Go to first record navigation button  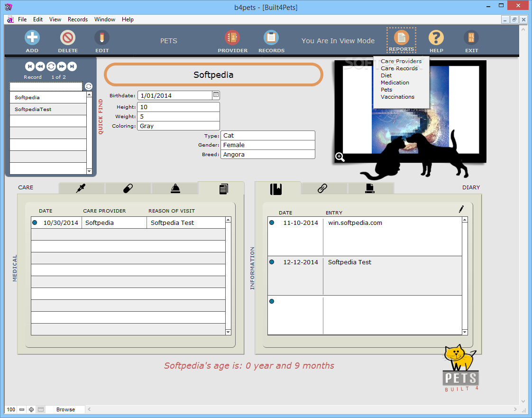coord(30,66)
